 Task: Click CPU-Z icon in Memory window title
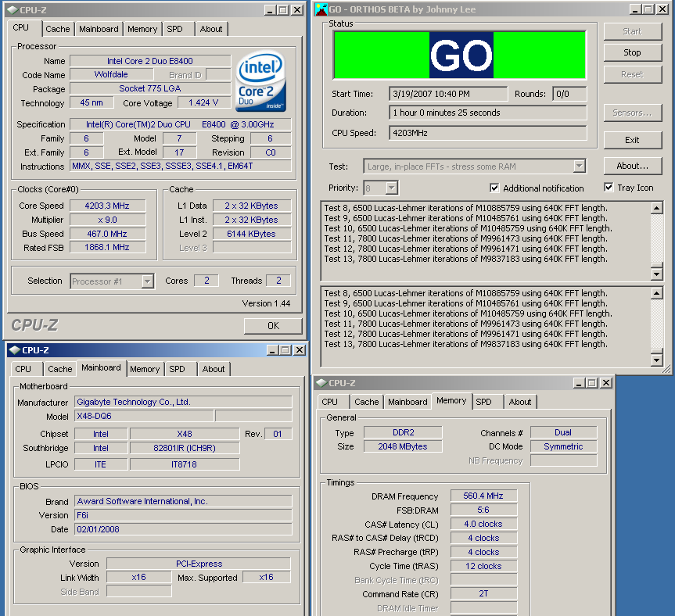(x=321, y=382)
